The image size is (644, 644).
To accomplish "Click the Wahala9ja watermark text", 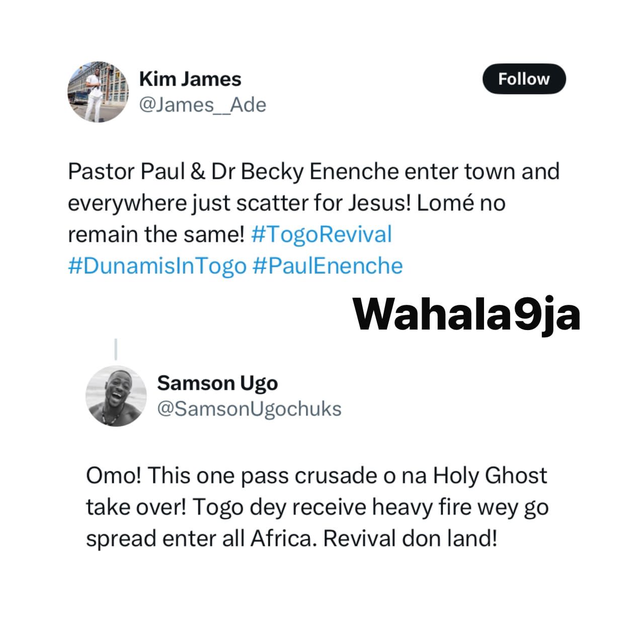I will click(467, 314).
